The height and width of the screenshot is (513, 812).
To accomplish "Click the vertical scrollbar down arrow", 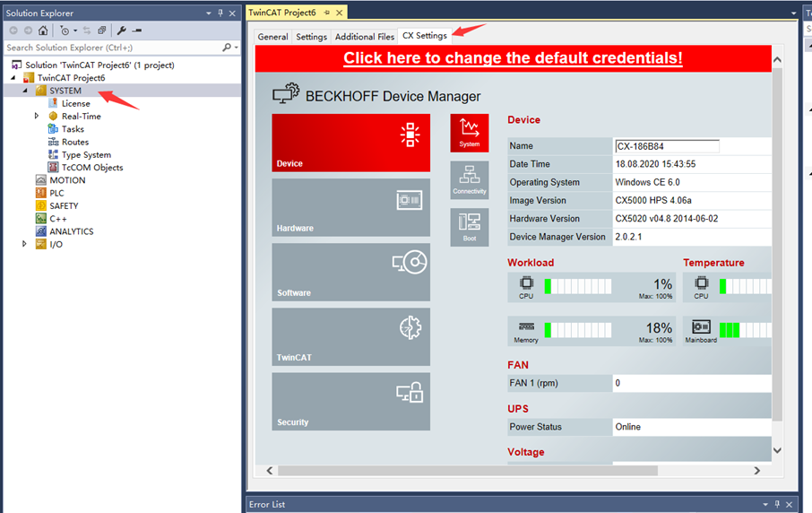I will (777, 450).
